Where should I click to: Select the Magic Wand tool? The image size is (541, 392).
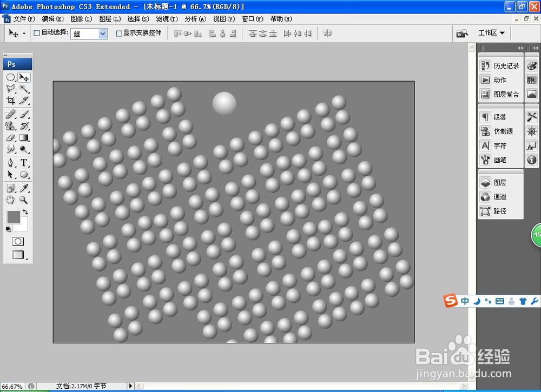pyautogui.click(x=24, y=89)
